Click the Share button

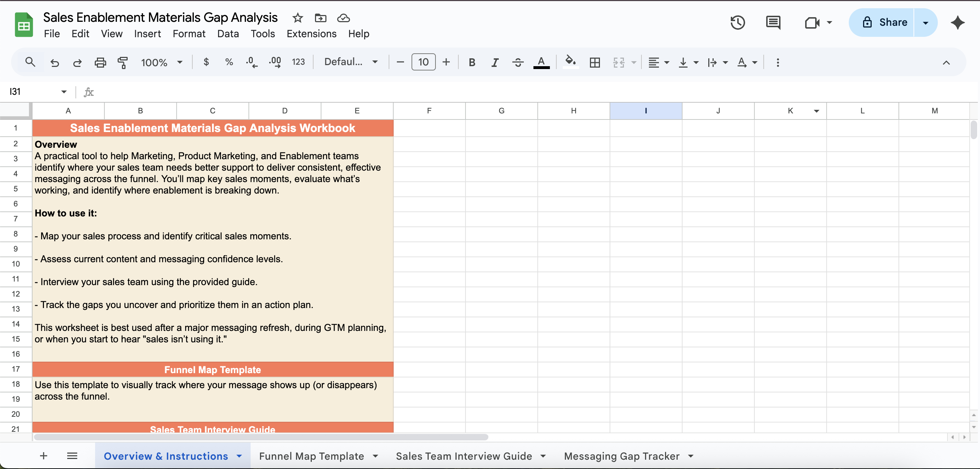coord(881,23)
